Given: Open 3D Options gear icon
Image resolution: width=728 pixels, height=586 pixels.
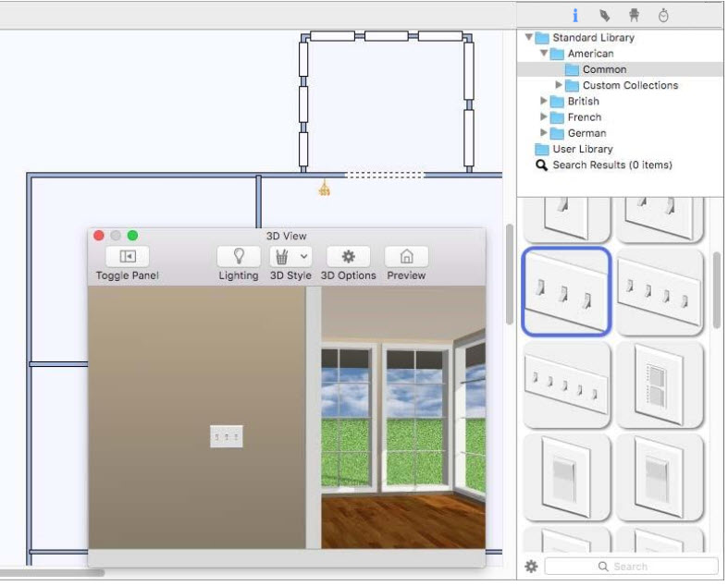Looking at the screenshot, I should point(348,256).
